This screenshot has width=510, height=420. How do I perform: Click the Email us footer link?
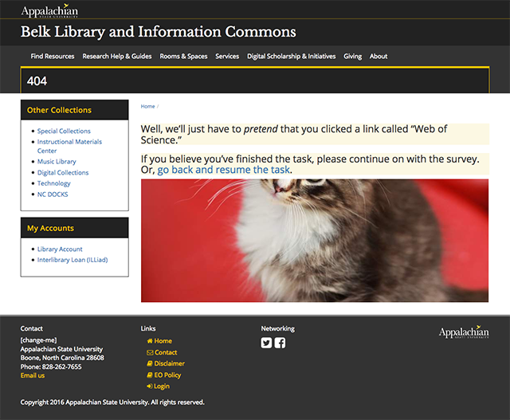tap(33, 375)
